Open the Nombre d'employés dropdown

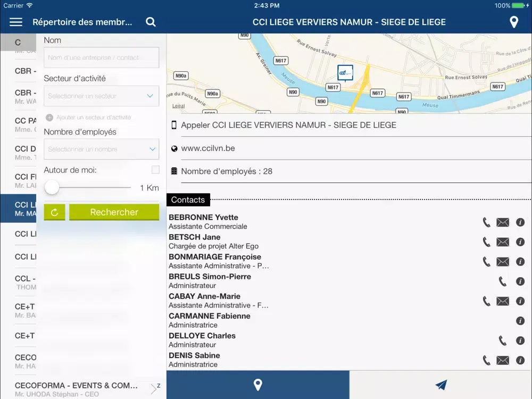point(102,149)
